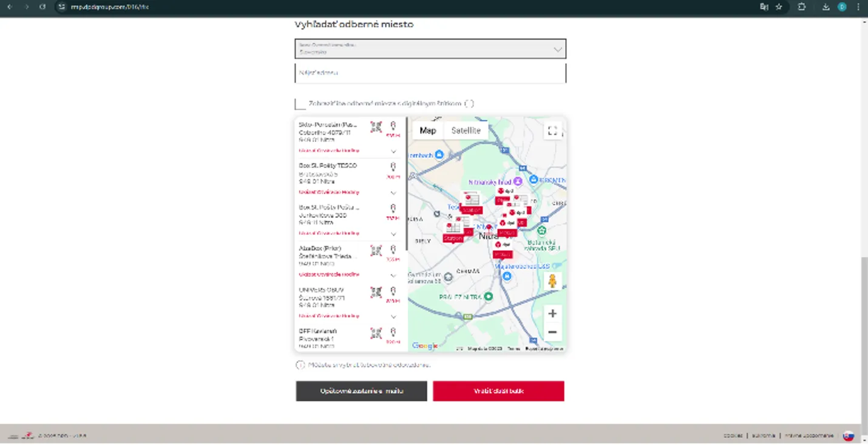868x445 pixels.
Task: Open the country selection dropdown
Action: (x=430, y=49)
